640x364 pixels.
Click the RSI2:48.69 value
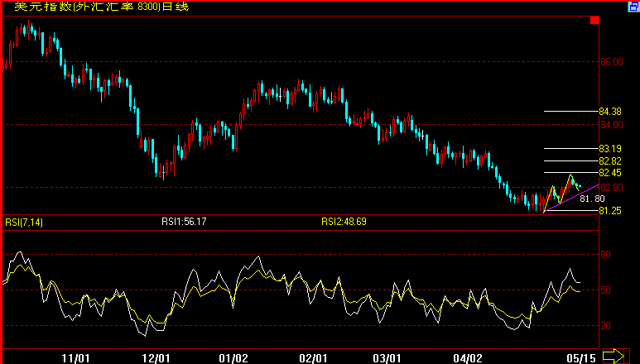(x=344, y=222)
